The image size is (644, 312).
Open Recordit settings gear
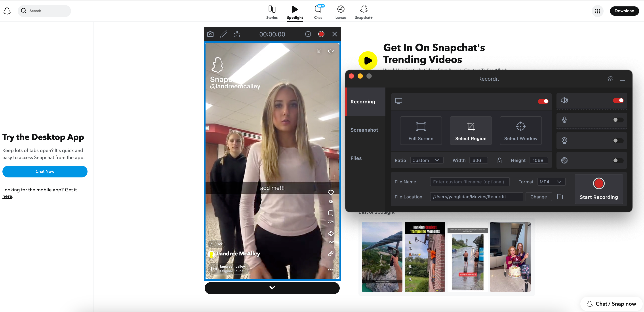tap(610, 79)
